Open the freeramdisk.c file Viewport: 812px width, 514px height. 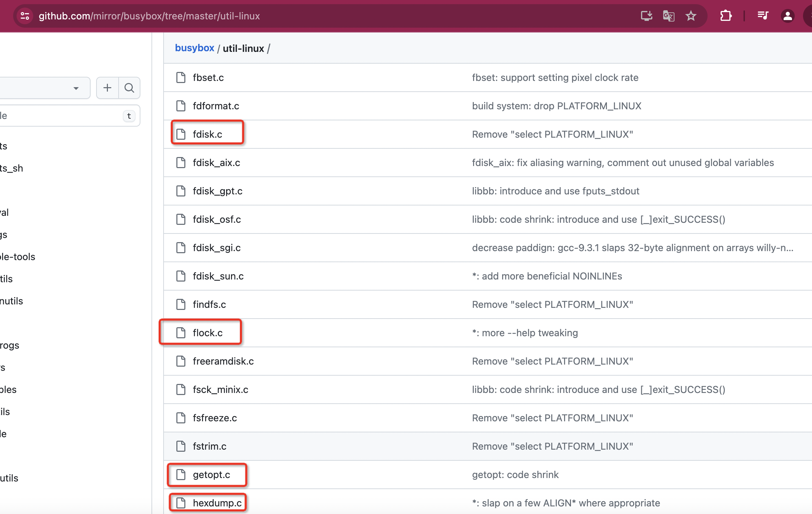[223, 361]
